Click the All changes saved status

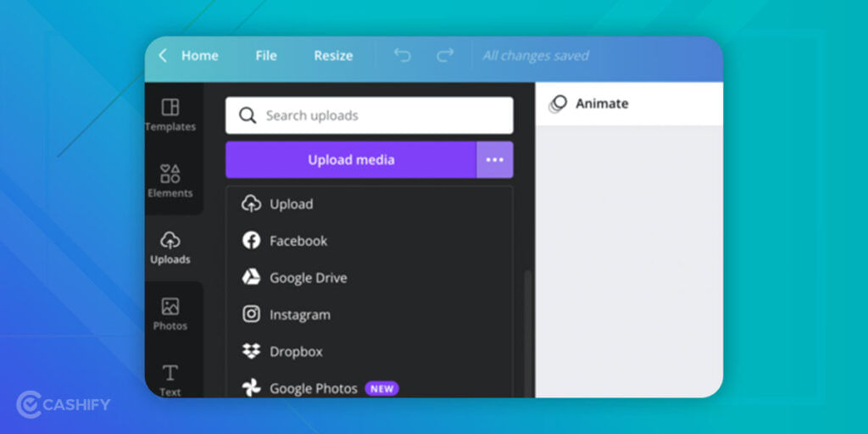[x=536, y=56]
